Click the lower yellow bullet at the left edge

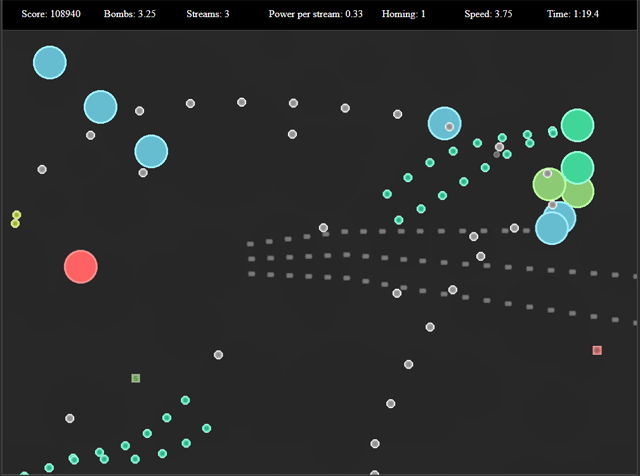15,223
